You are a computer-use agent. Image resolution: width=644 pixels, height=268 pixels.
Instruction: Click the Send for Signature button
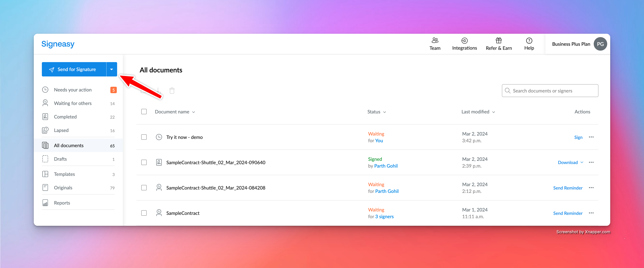click(74, 69)
